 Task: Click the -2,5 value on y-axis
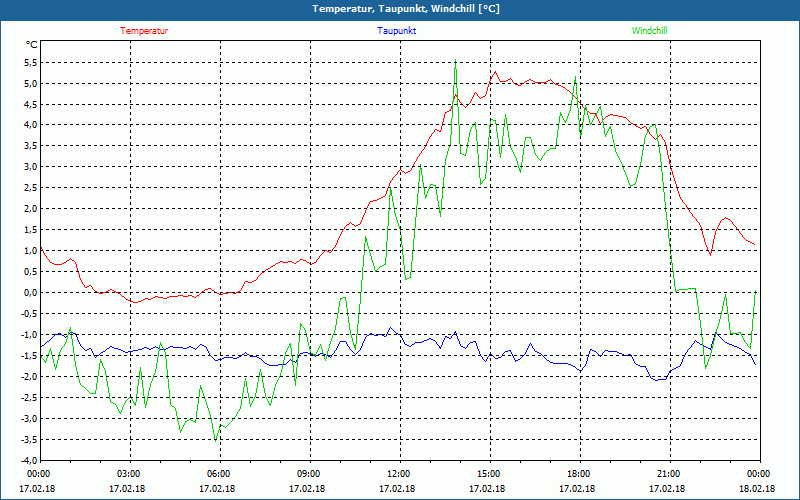click(30, 397)
